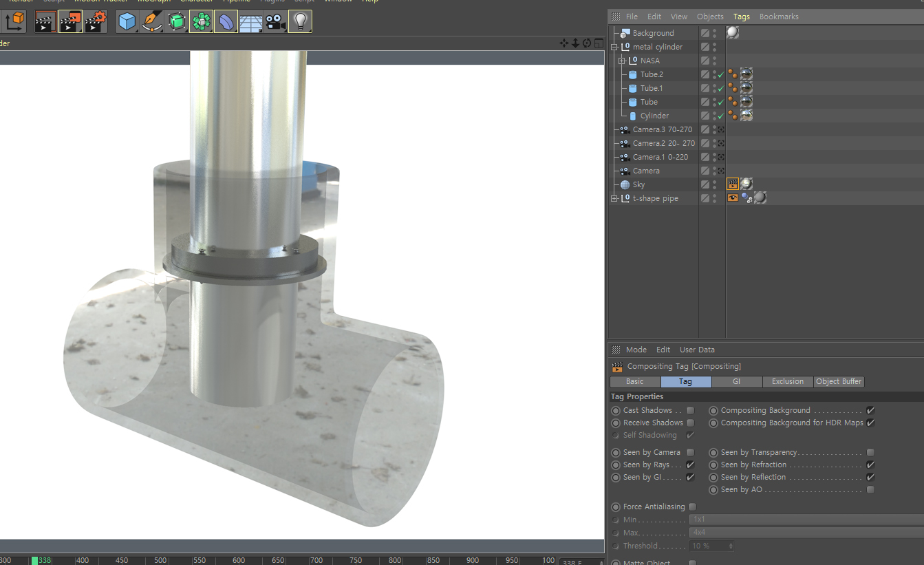
Task: Switch to the Object Buffer tab
Action: pyautogui.click(x=839, y=381)
